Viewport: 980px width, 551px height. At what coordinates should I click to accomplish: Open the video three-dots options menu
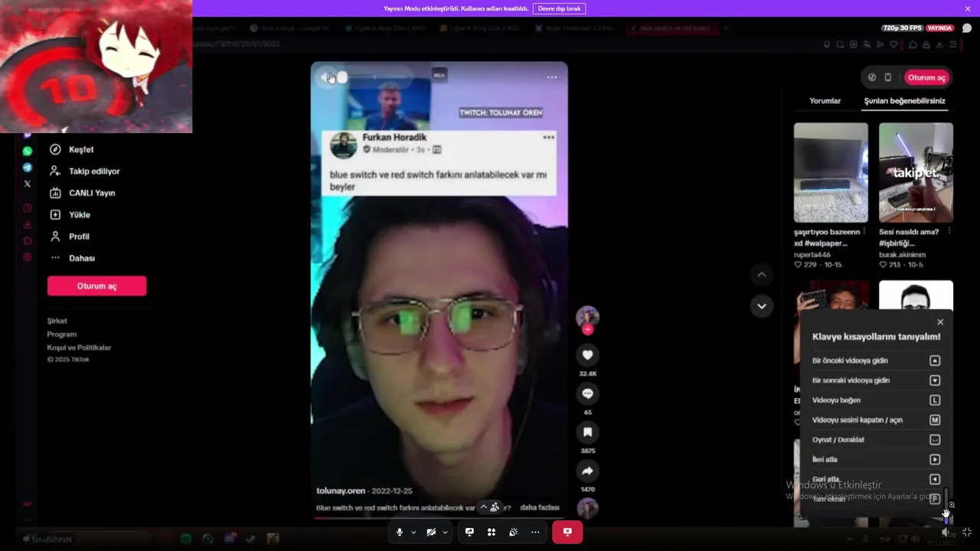point(552,77)
